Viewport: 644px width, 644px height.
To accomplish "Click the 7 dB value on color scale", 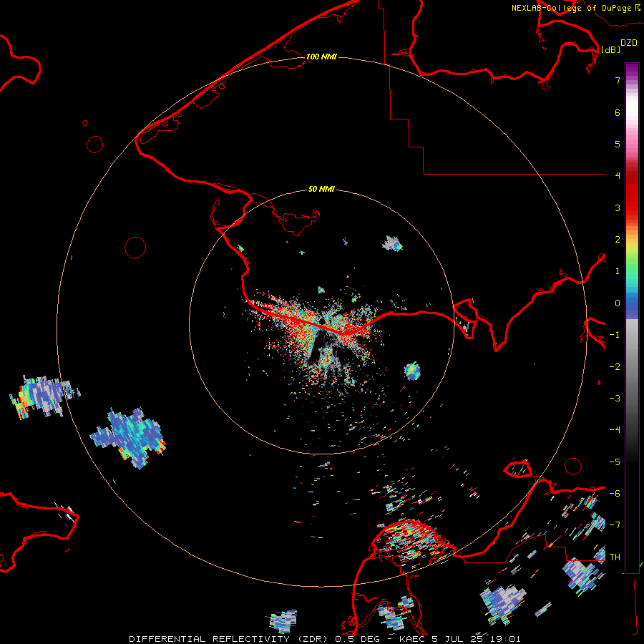I will [x=618, y=80].
